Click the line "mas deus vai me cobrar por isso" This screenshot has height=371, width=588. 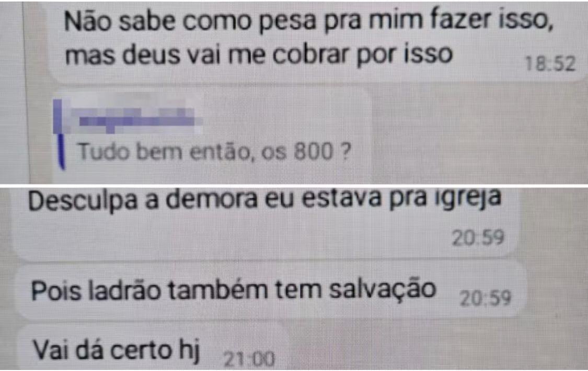(259, 55)
